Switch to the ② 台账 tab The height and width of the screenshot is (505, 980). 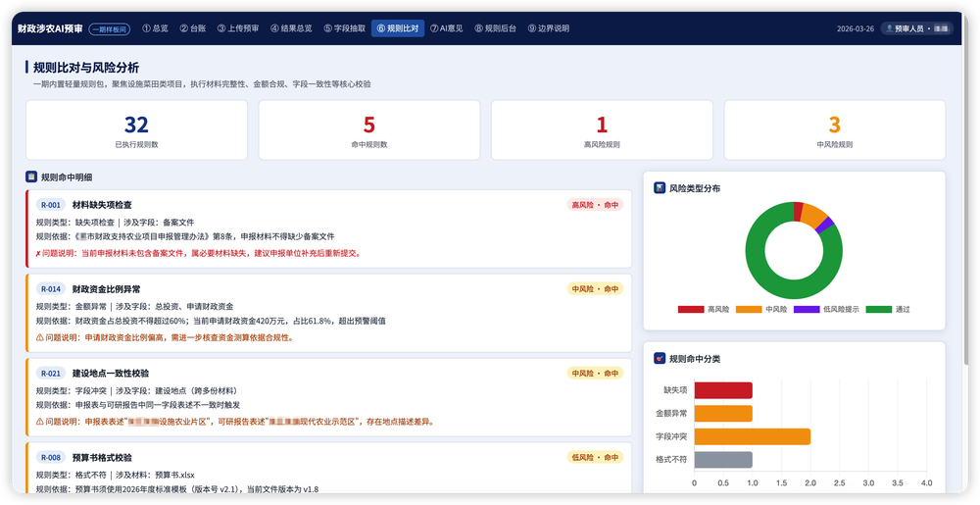[x=192, y=28]
